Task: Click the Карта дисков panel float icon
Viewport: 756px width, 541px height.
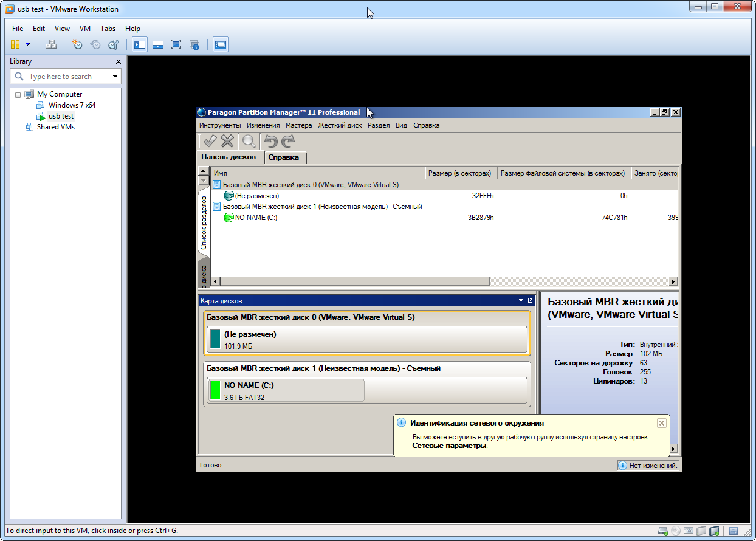Action: tap(530, 301)
